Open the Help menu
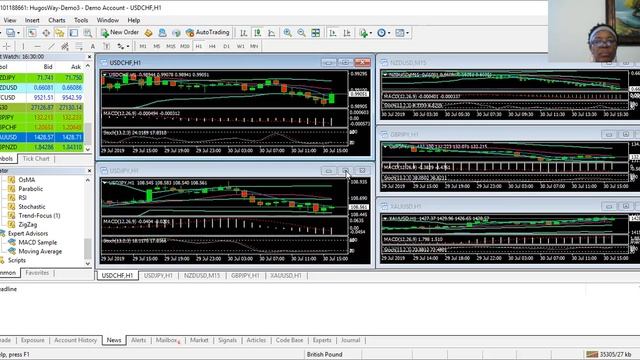The width and height of the screenshot is (640, 360). (x=134, y=20)
